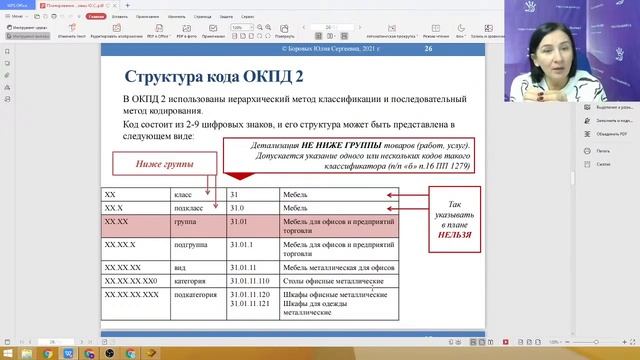
Task: Expand the Меню dropdown
Action: click(x=16, y=16)
